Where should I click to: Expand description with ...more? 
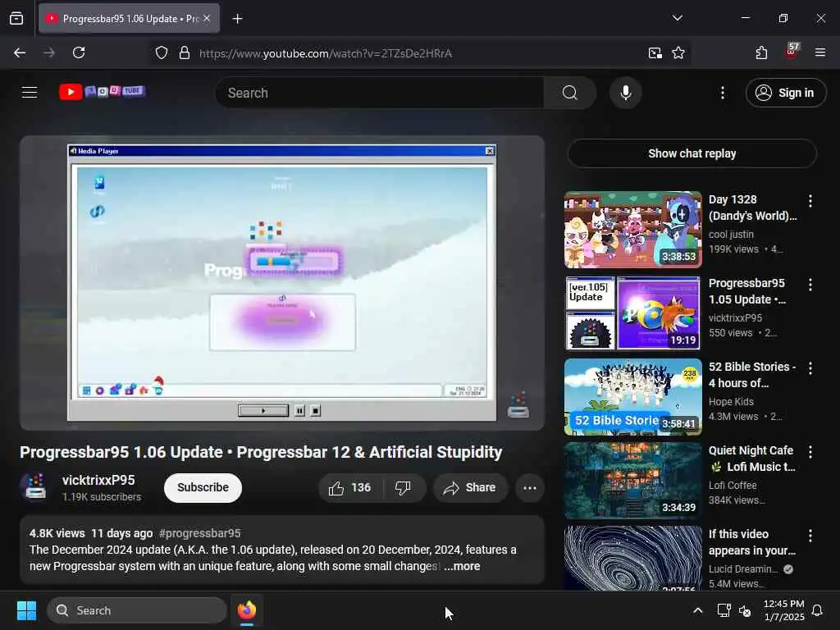pyautogui.click(x=462, y=566)
